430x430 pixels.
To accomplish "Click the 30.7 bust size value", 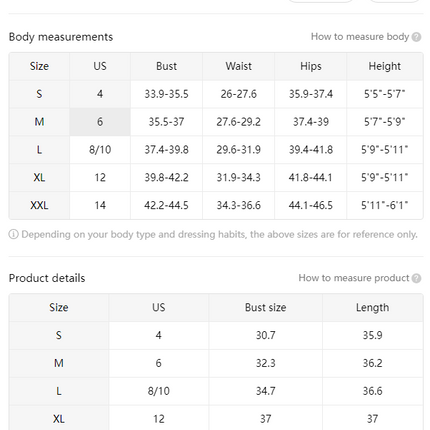I will (265, 335).
